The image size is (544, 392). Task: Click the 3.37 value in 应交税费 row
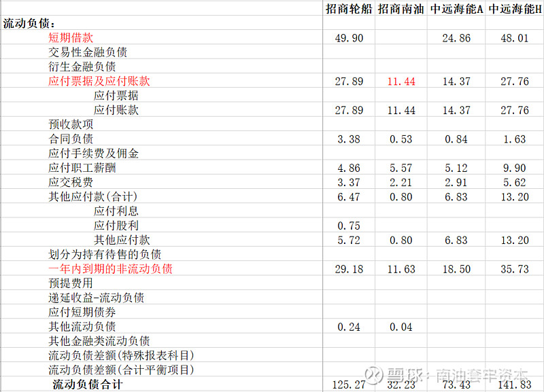[x=349, y=183]
